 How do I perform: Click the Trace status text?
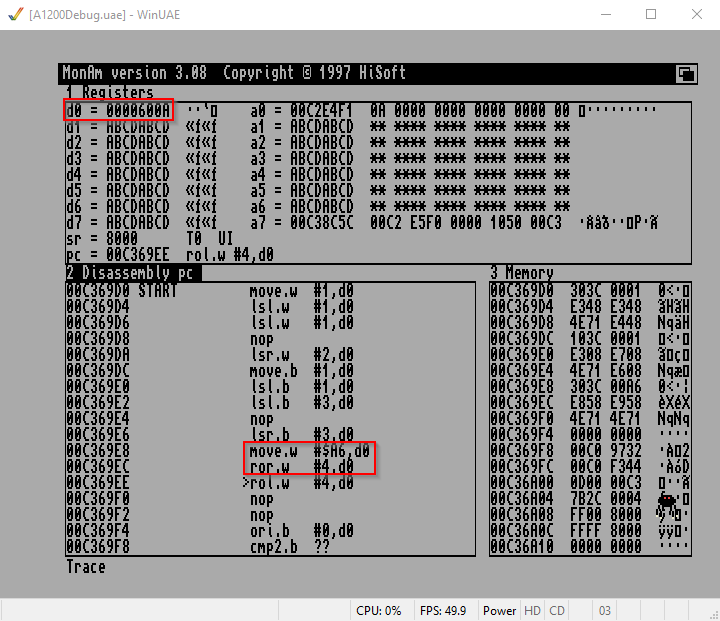point(86,567)
